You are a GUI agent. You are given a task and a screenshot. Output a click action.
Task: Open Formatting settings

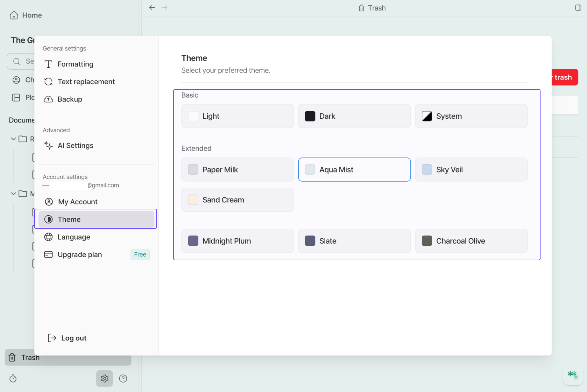[x=96, y=64]
